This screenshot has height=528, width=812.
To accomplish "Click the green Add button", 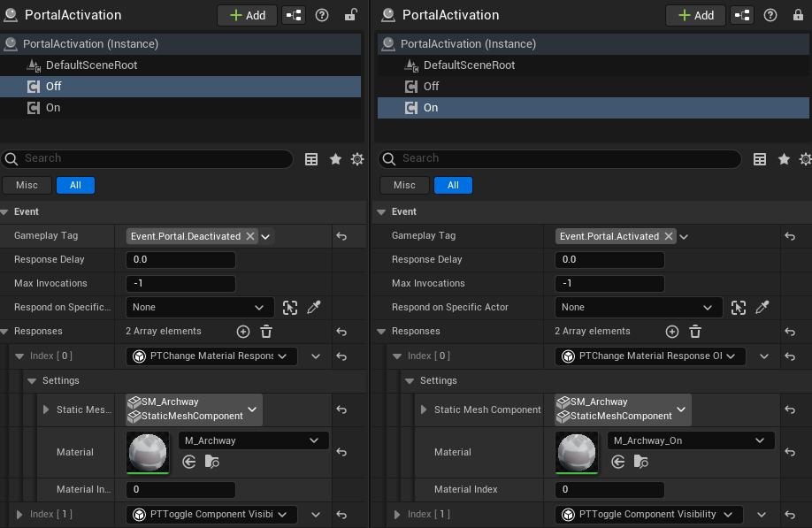I will (247, 15).
